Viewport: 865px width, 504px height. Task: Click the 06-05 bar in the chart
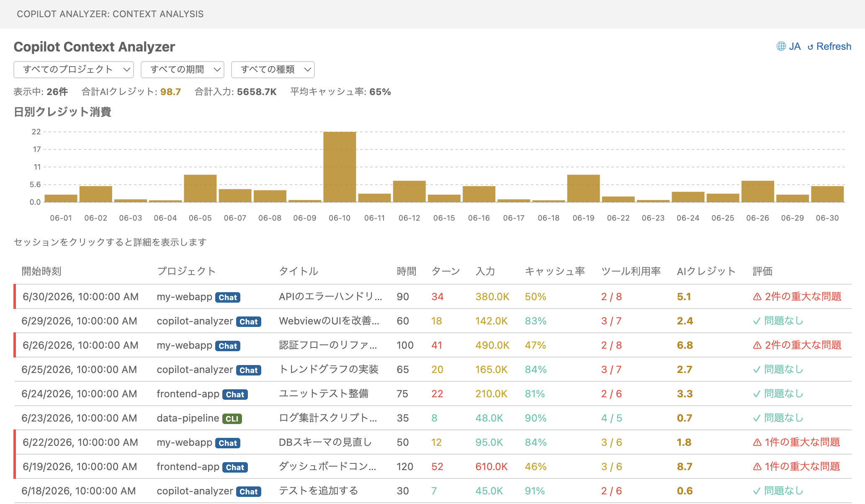pyautogui.click(x=200, y=188)
